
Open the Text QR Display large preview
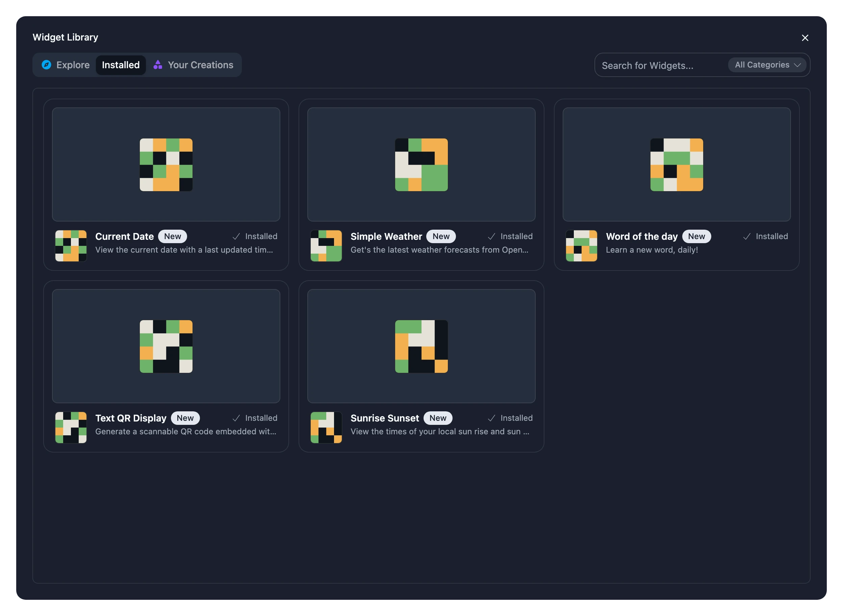pyautogui.click(x=166, y=346)
